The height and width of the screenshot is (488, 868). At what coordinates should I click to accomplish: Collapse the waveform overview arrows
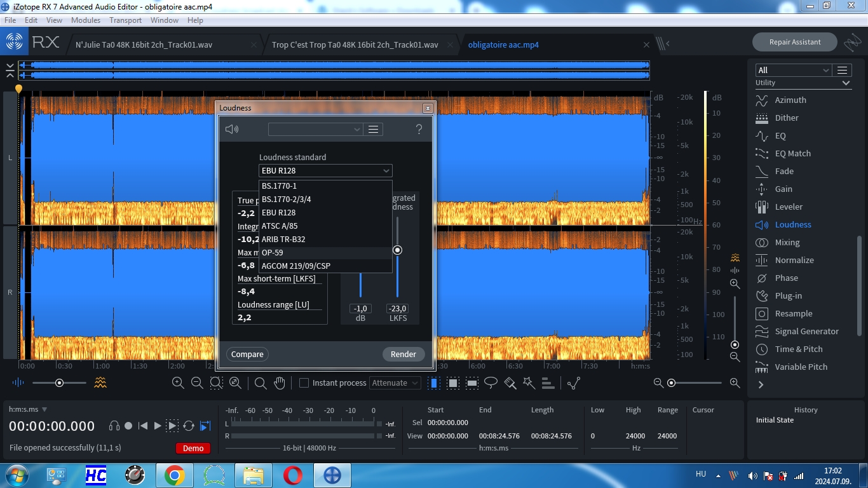coord(10,71)
